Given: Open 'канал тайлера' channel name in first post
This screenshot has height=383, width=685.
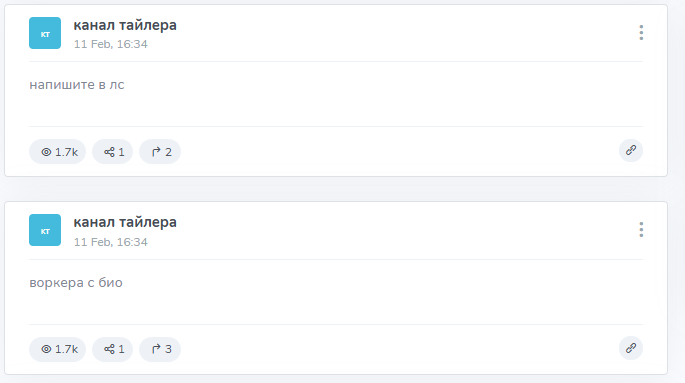Looking at the screenshot, I should point(125,25).
